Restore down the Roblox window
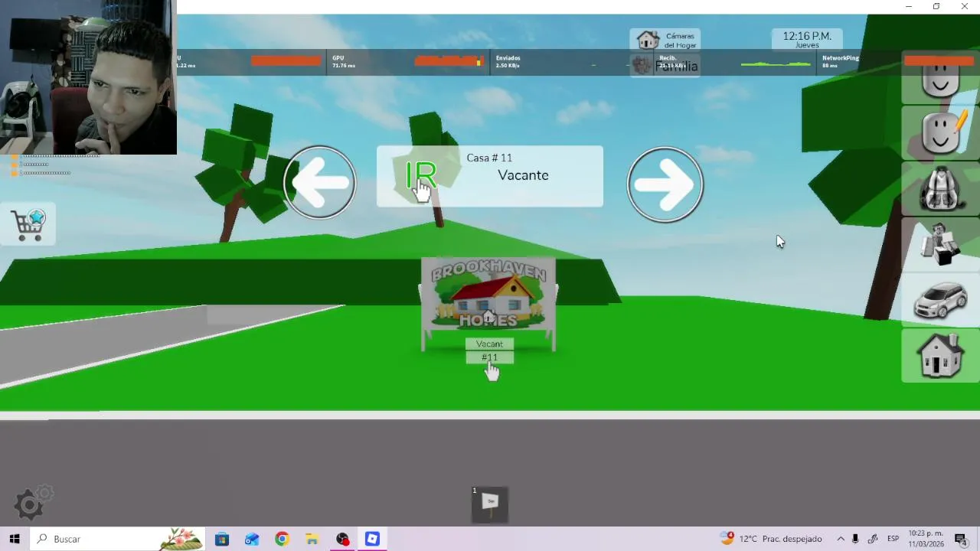 click(x=936, y=7)
